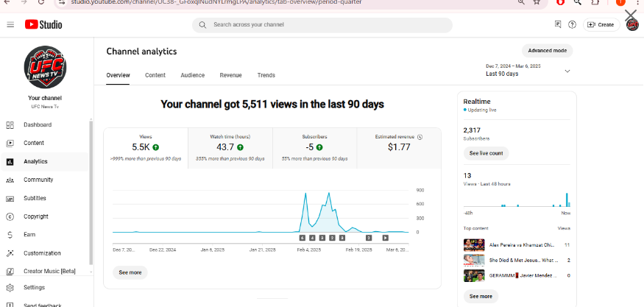Click the Dashboard sidebar icon
Viewport: 644px width, 307px height.
(10, 125)
